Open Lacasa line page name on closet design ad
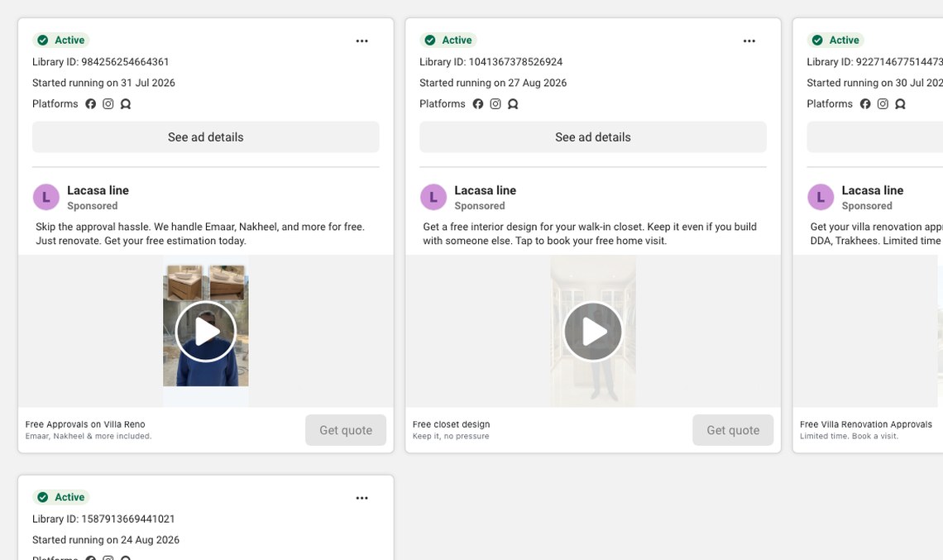Image resolution: width=943 pixels, height=560 pixels. (x=486, y=191)
